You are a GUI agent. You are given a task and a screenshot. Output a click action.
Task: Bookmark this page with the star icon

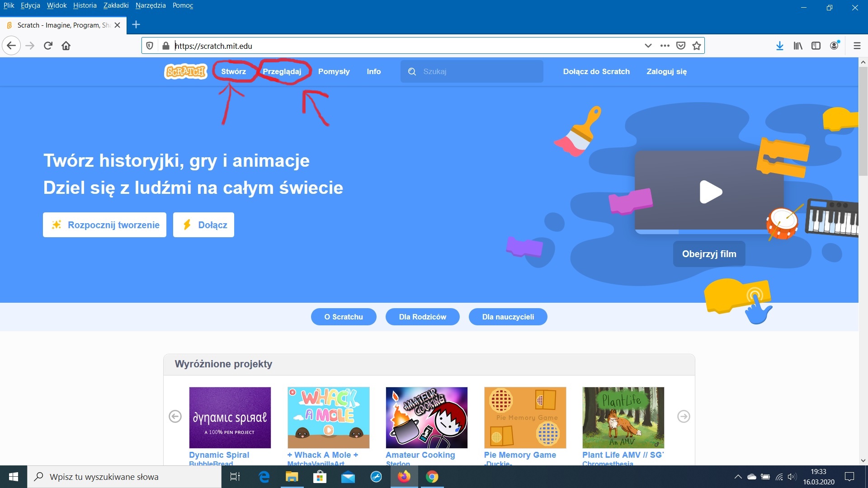click(x=697, y=46)
